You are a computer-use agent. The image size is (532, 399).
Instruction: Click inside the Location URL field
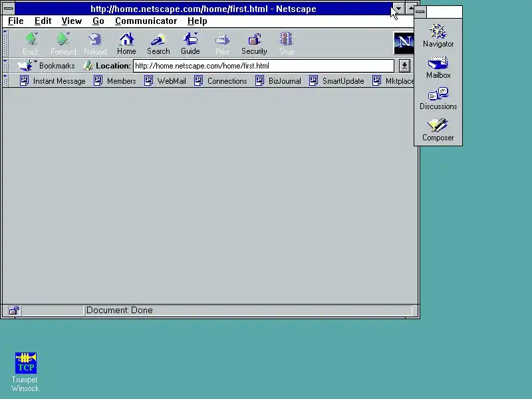pyautogui.click(x=263, y=66)
